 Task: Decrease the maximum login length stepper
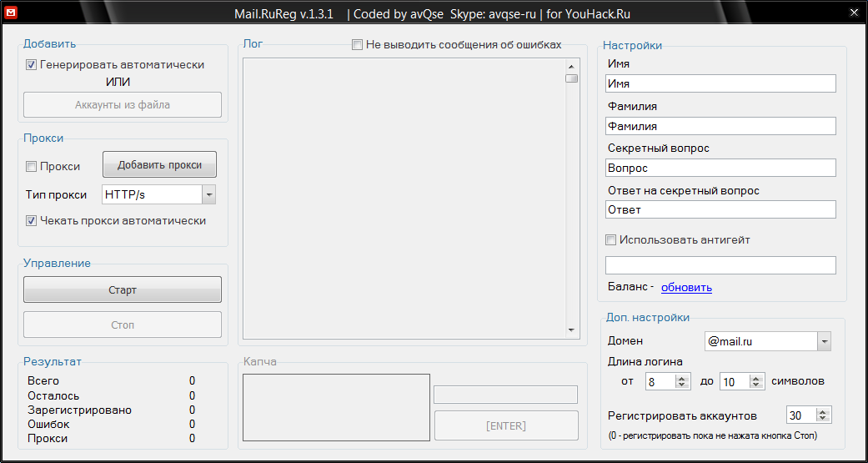point(756,385)
